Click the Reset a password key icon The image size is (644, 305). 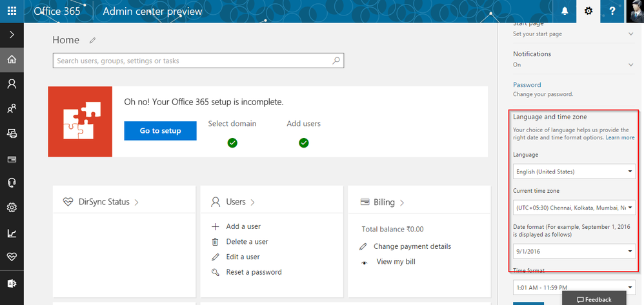pos(216,272)
